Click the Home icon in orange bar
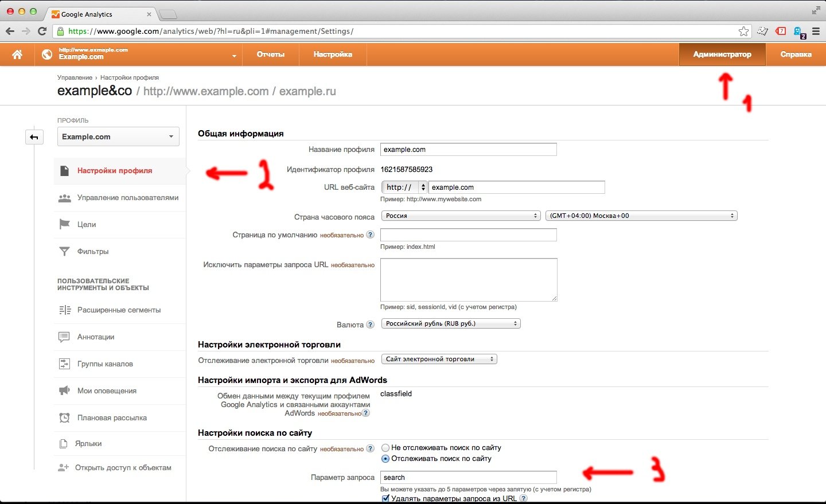826x504 pixels. pos(17,54)
